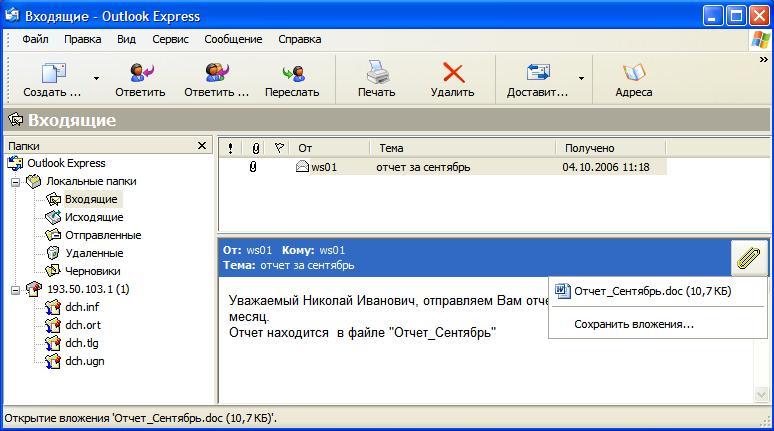
Task: Open the dropdown arrow next to Доставить
Action: tap(581, 78)
